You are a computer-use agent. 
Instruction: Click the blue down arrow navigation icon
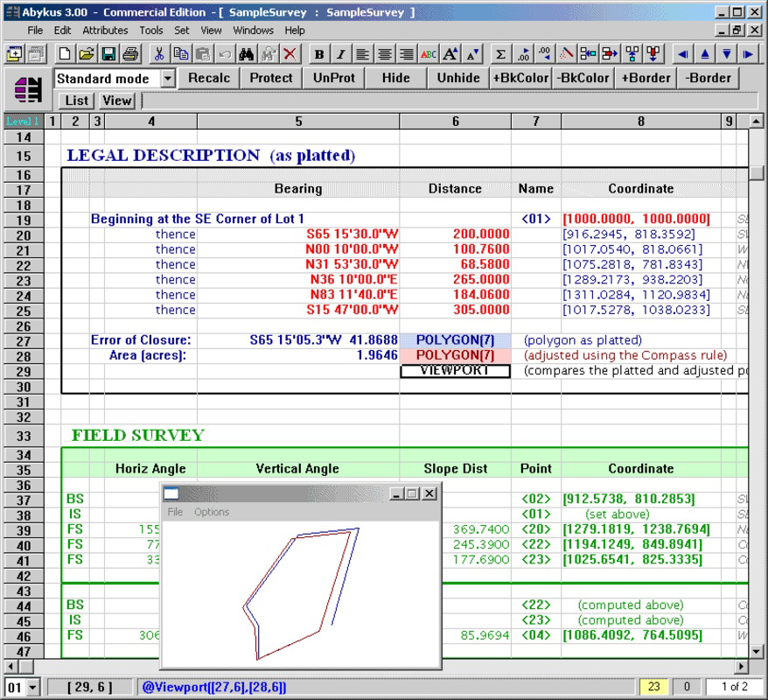[726, 54]
